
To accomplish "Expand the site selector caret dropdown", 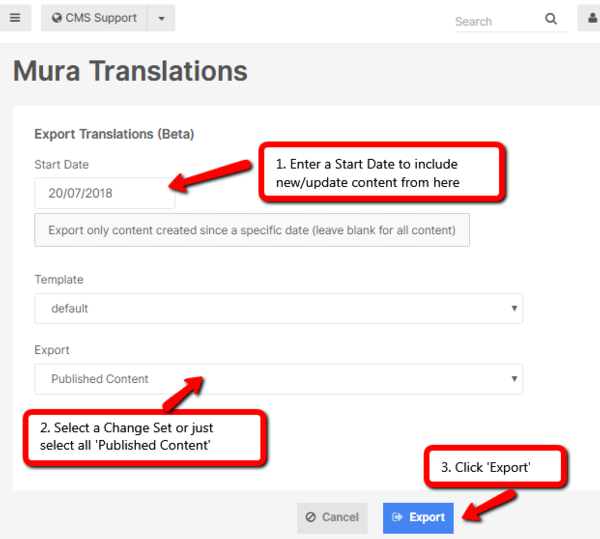I will [161, 18].
